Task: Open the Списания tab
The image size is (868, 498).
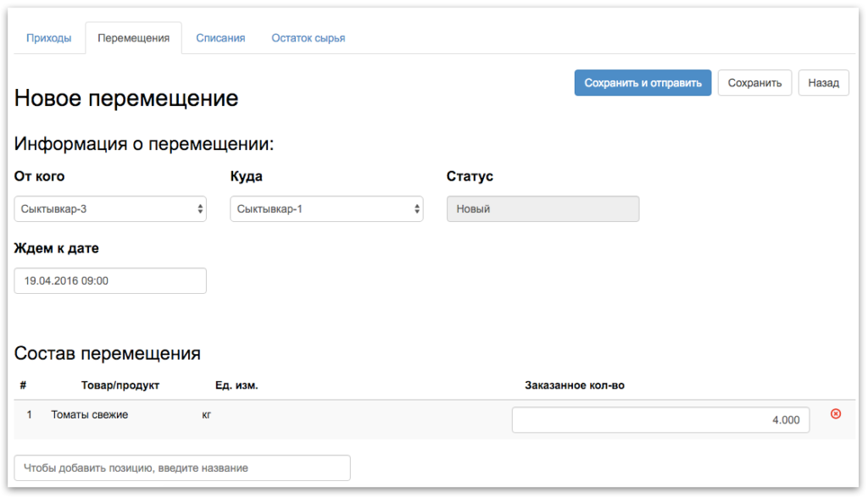Action: click(x=220, y=38)
